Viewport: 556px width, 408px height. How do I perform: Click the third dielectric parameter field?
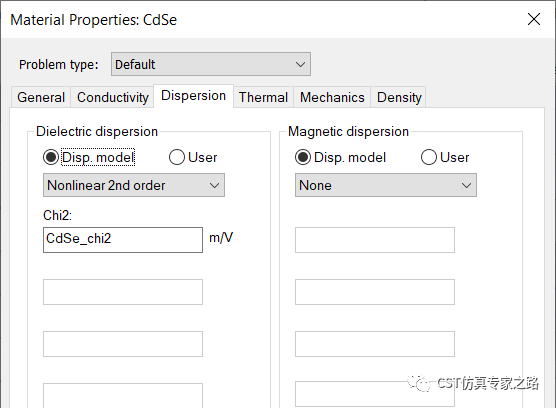(123, 344)
